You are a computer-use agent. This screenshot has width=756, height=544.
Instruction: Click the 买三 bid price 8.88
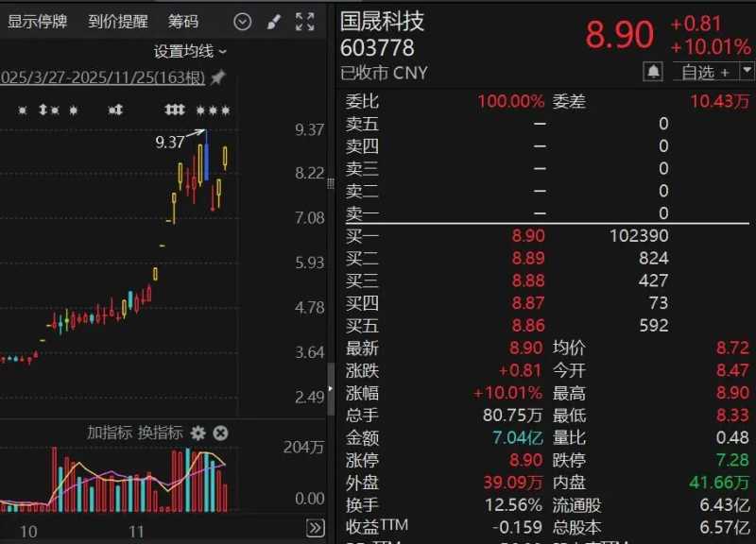tap(528, 280)
